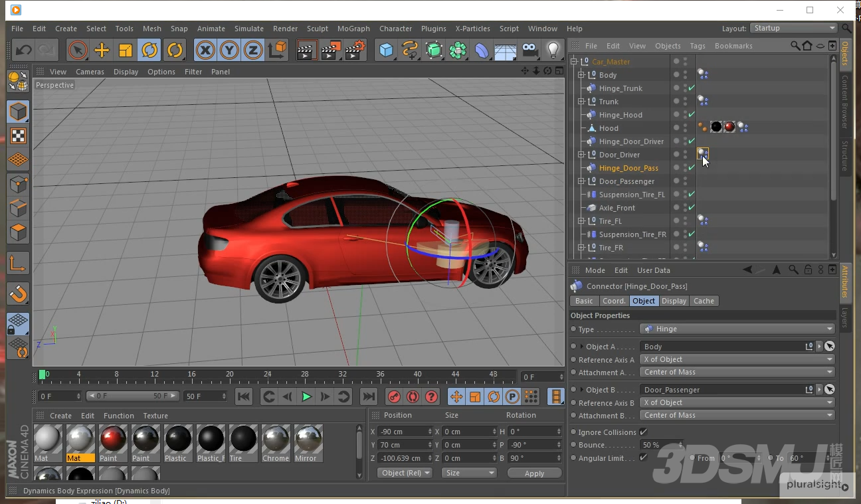Viewport: 861px width, 504px height.
Task: Expand the Body object hierarchy
Action: coord(581,75)
